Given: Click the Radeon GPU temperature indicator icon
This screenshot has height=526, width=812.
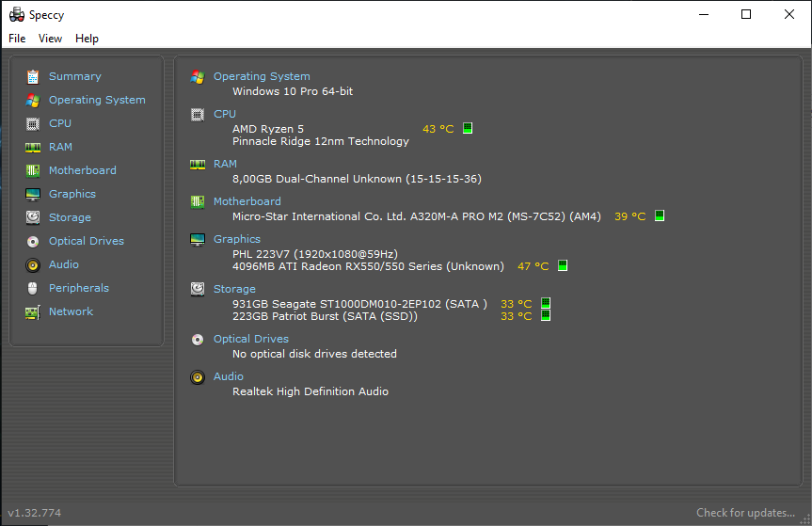Looking at the screenshot, I should tap(563, 265).
